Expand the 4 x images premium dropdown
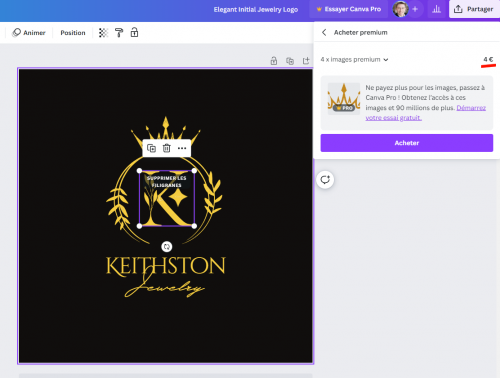 (354, 59)
